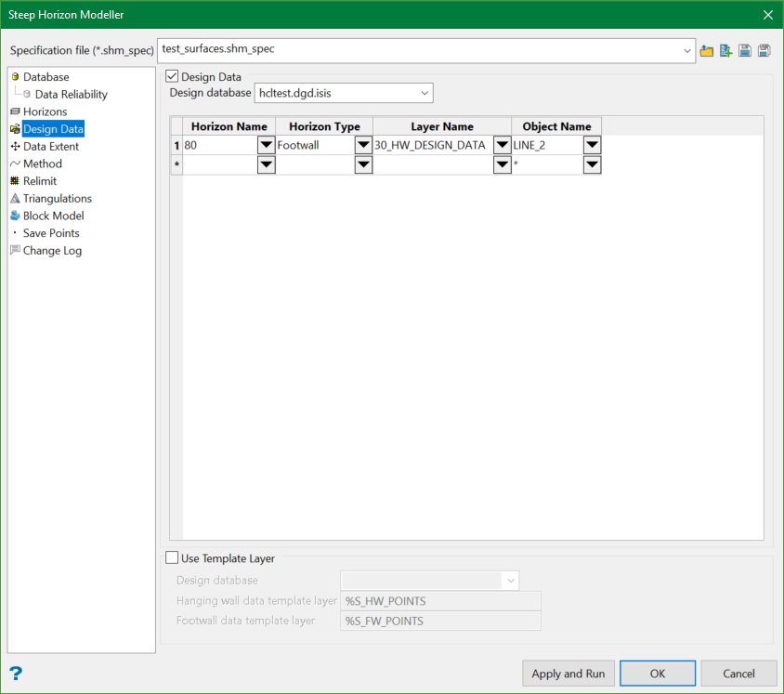The image size is (784, 694).
Task: Open Horizon Type dropdown showing Footwall
Action: pos(363,145)
